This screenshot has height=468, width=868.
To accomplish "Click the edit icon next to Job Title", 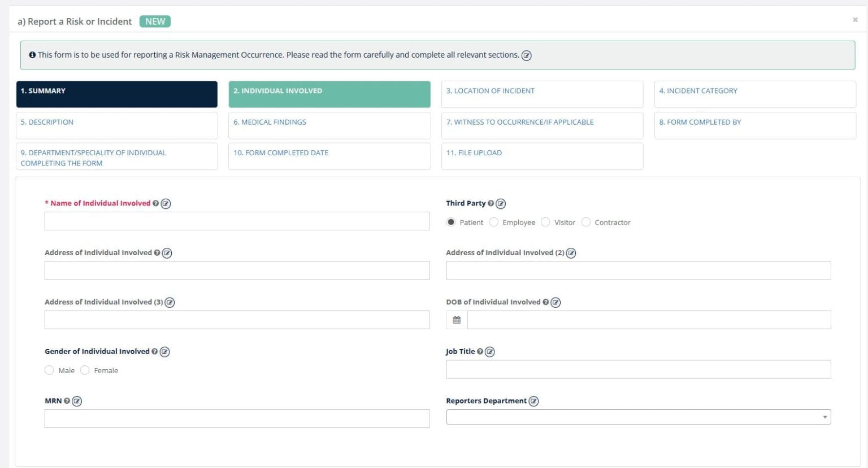I will (x=489, y=351).
